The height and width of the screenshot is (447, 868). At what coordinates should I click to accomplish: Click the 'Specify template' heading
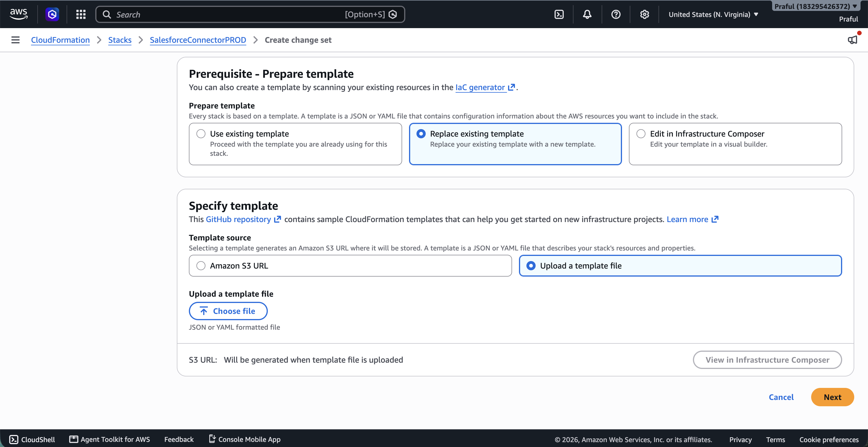(x=234, y=205)
